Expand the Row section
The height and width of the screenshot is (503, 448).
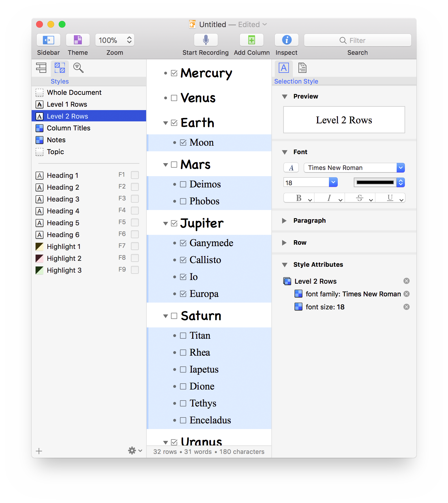284,243
